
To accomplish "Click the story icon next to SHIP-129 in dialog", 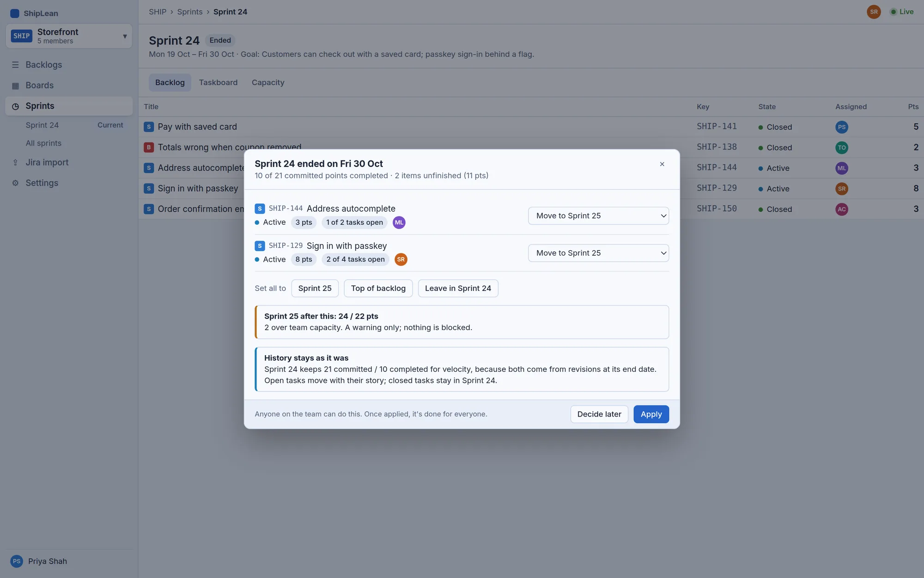I will point(260,246).
